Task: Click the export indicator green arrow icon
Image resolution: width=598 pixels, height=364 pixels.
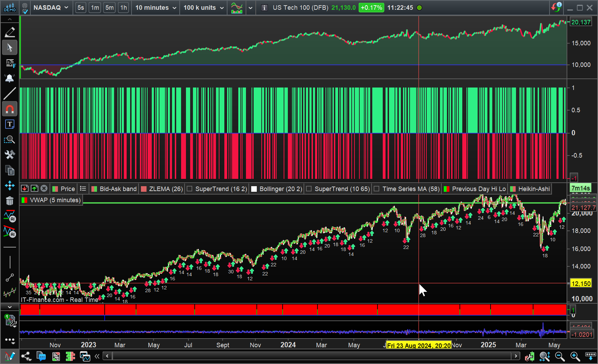Action: tap(34, 188)
